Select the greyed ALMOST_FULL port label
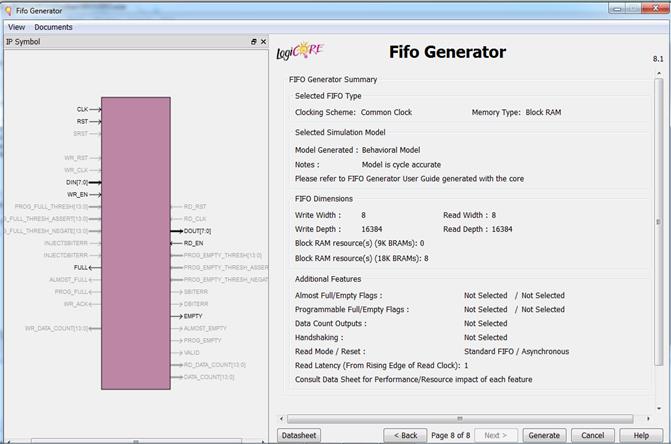 [68, 279]
